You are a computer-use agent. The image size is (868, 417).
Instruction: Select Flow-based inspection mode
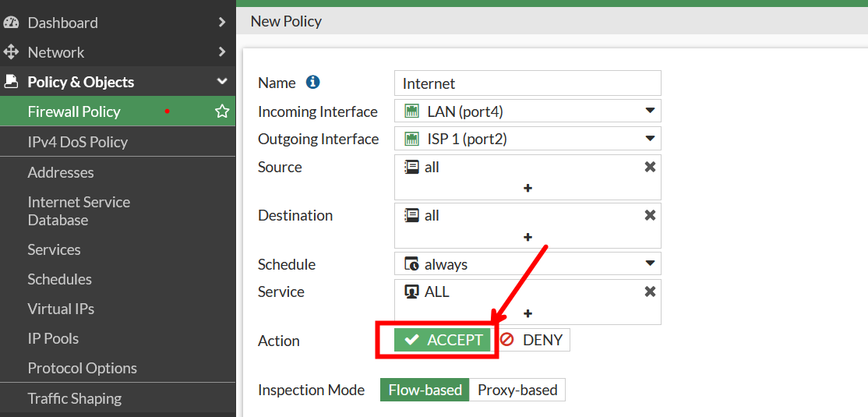point(425,390)
